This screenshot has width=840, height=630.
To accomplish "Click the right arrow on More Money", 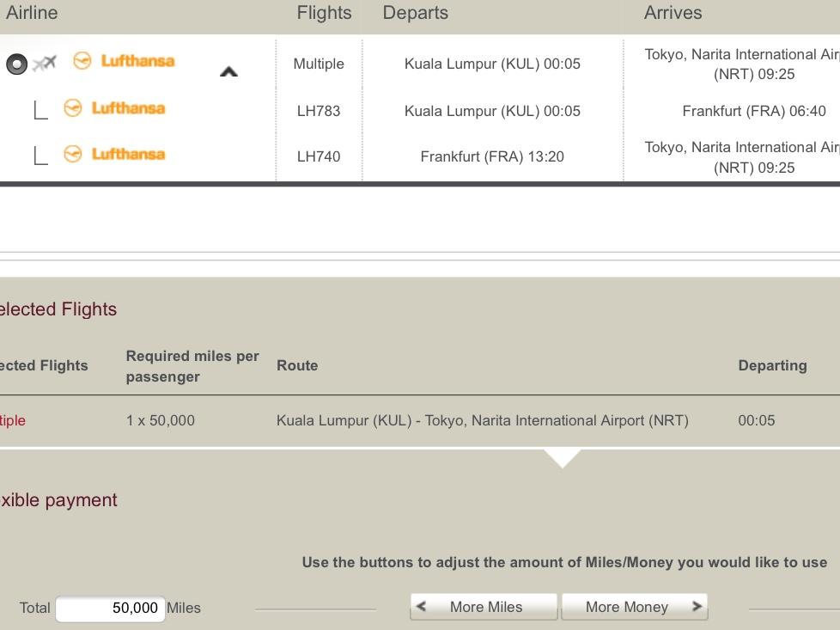I will click(697, 606).
